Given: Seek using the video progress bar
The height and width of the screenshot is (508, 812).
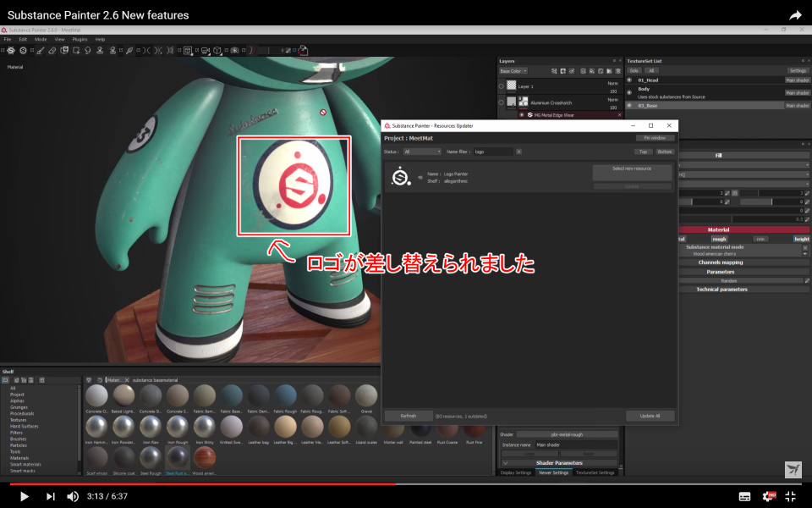Looking at the screenshot, I should point(406,484).
